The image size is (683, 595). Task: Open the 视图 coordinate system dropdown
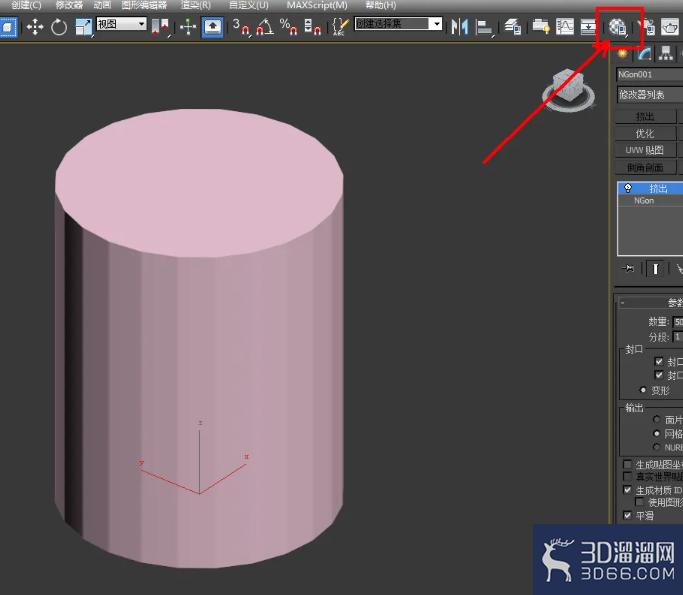[122, 24]
